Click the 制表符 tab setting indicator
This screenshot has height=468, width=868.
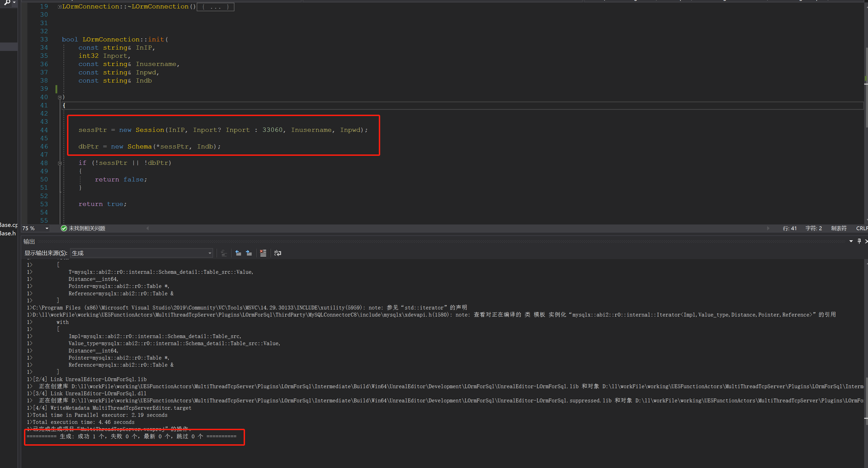pos(838,228)
